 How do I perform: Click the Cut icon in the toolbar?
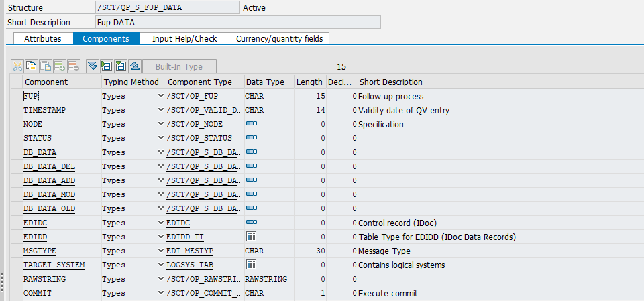[17, 66]
